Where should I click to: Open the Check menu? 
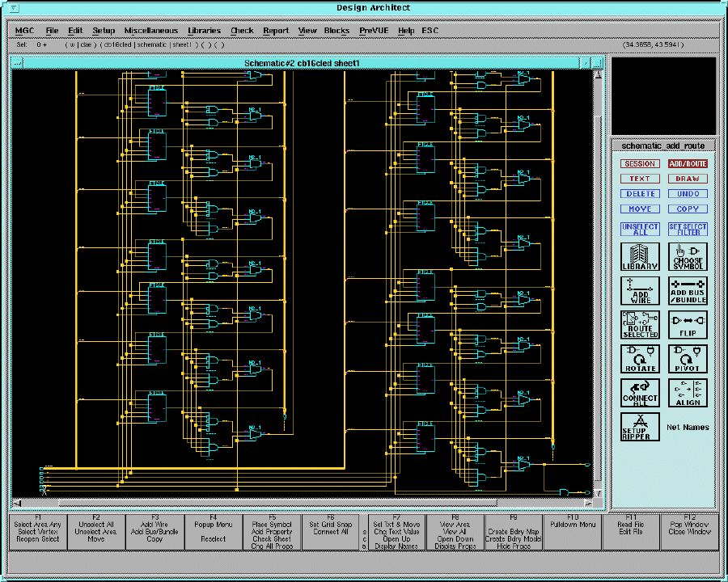point(242,31)
